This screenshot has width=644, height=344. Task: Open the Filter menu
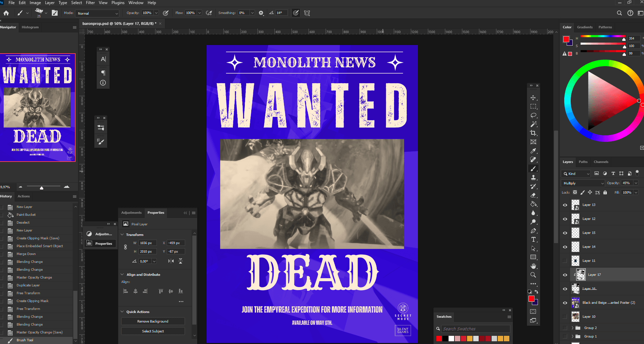90,3
